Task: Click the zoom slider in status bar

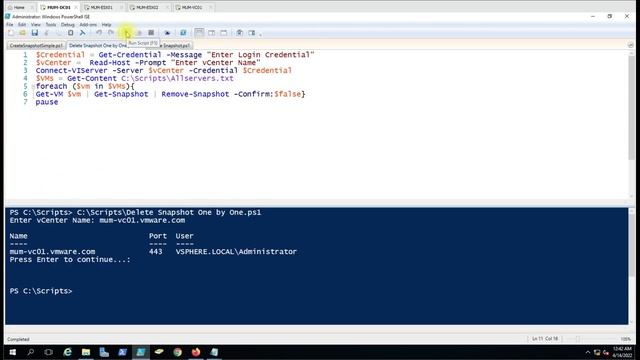Action: (x=578, y=339)
